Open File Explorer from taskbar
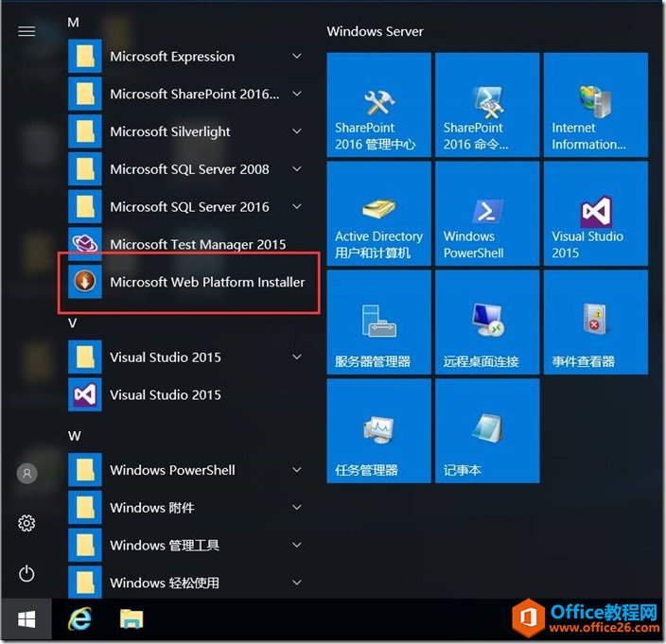This screenshot has width=666, height=644. [131, 618]
